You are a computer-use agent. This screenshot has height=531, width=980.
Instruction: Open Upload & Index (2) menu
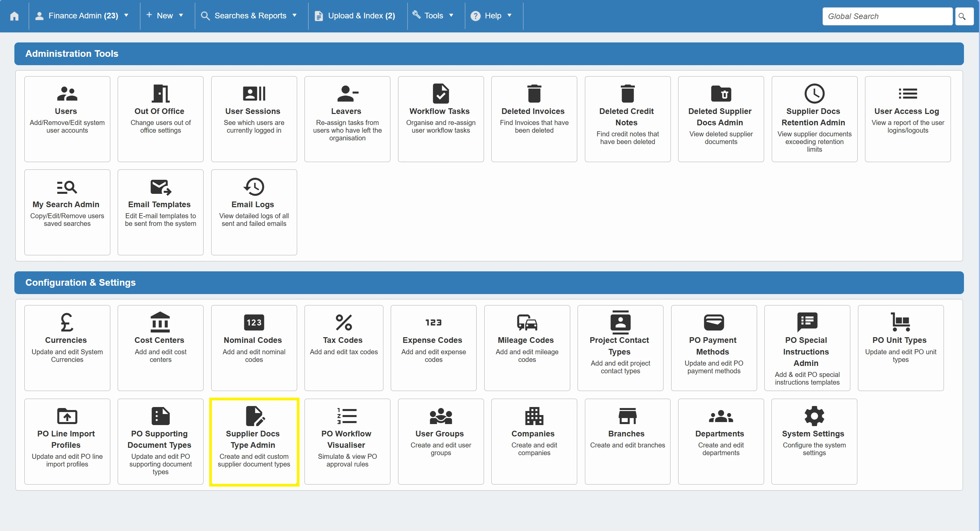[355, 16]
